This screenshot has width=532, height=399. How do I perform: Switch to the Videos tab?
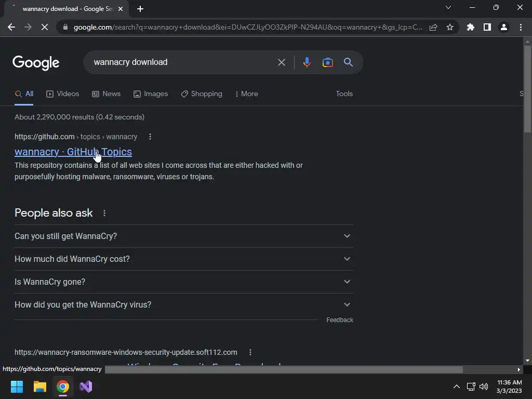[63, 94]
